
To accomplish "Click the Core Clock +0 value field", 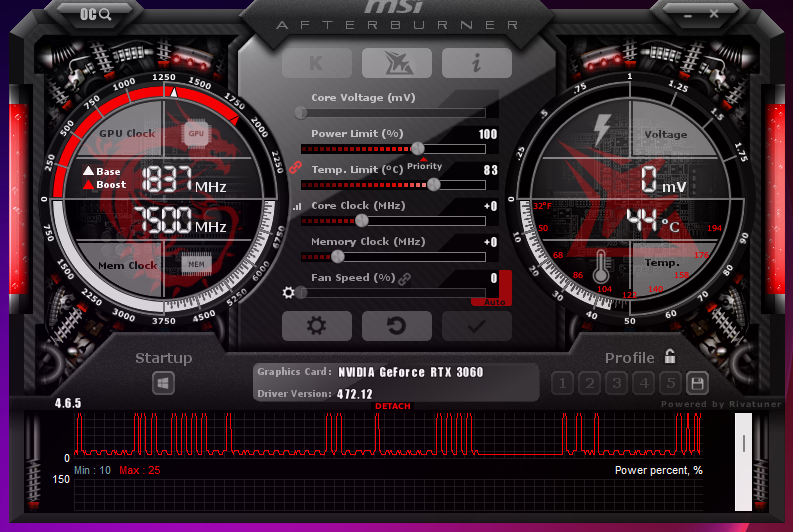I will pyautogui.click(x=490, y=206).
